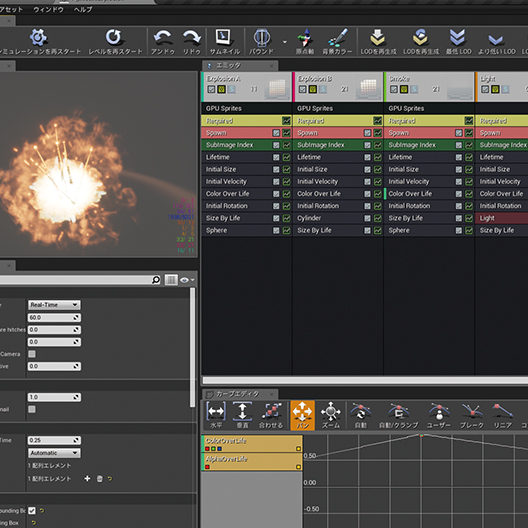Toggle the Camera checkbox in details
The image size is (528, 528).
tap(32, 354)
